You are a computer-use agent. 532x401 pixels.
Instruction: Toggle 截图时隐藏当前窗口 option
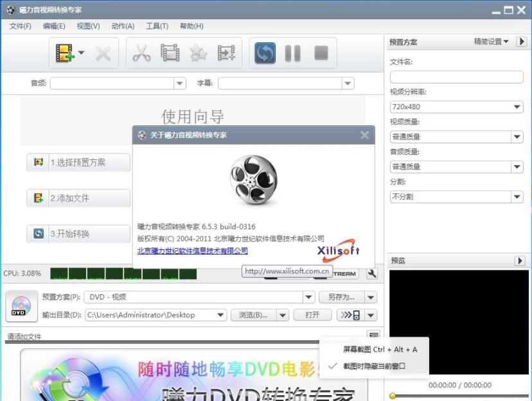(x=374, y=366)
